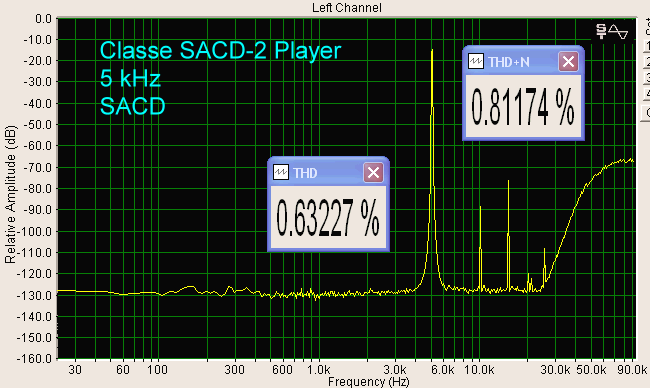650x388 pixels.
Task: Close the THD readout window
Action: pyautogui.click(x=373, y=172)
